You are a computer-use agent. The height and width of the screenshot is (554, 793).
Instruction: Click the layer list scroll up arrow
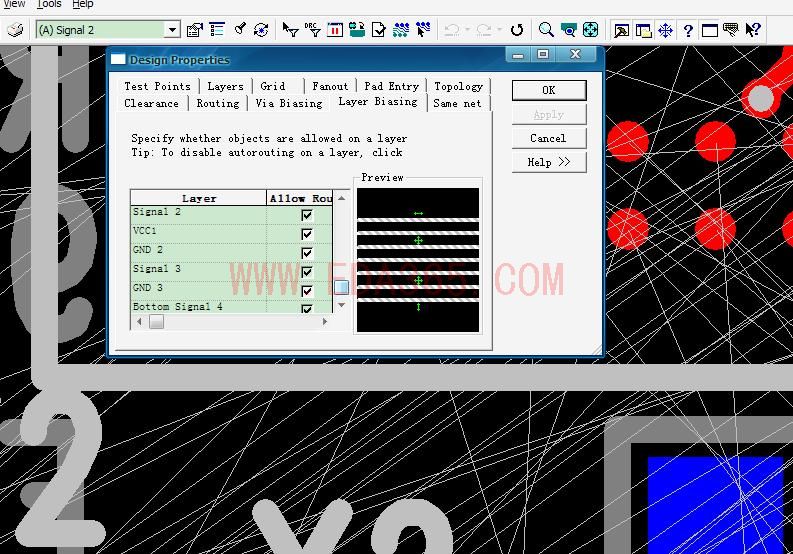[x=341, y=198]
